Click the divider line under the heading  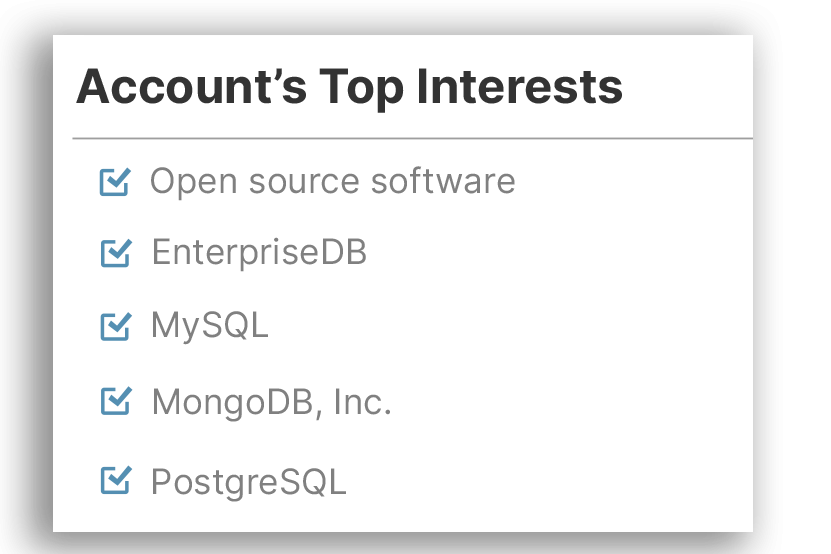412,138
